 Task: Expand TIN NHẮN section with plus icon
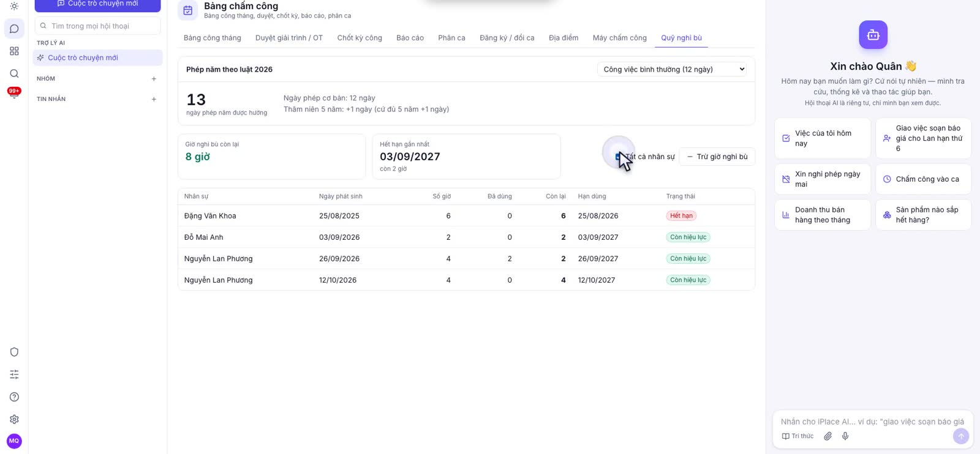point(154,99)
